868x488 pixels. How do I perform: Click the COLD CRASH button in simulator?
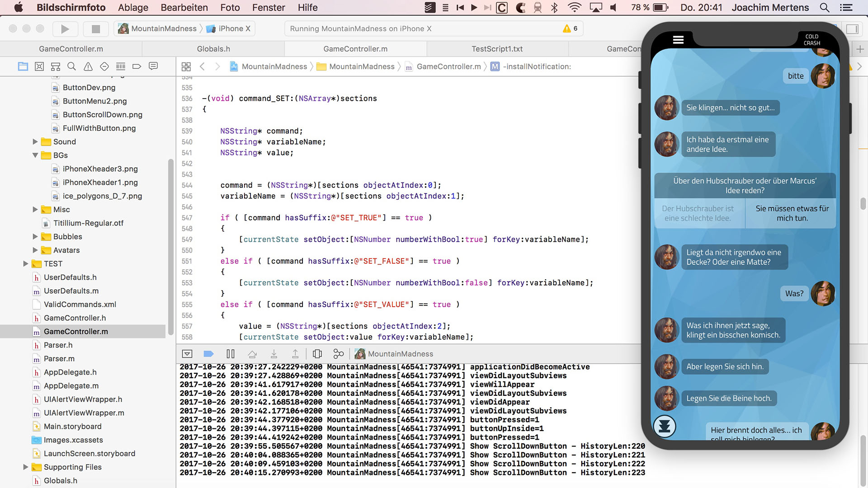(812, 40)
